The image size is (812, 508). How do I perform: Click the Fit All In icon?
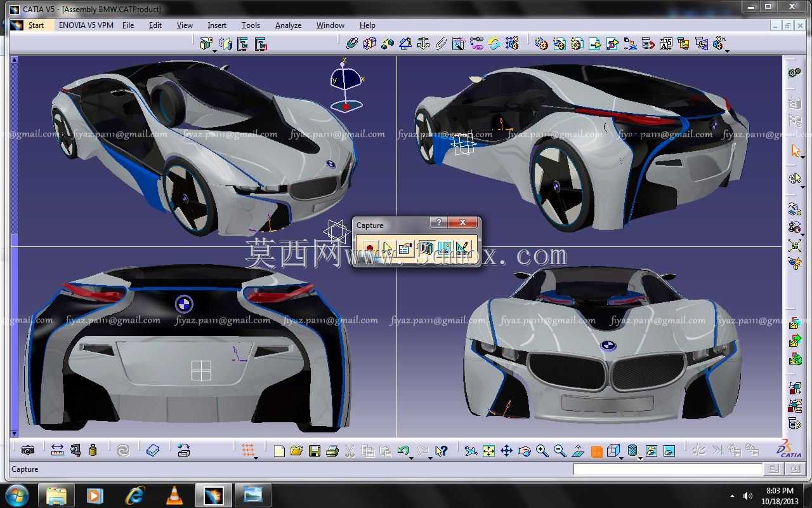pyautogui.click(x=488, y=451)
